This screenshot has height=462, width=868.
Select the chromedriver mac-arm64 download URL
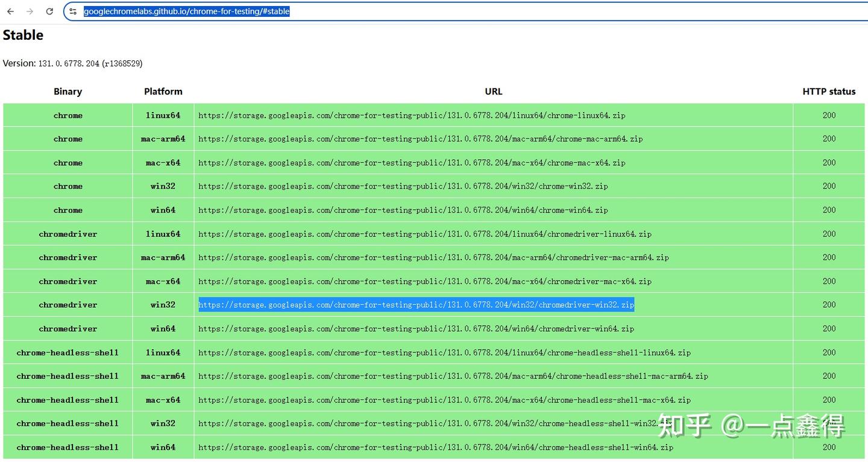[x=433, y=257]
